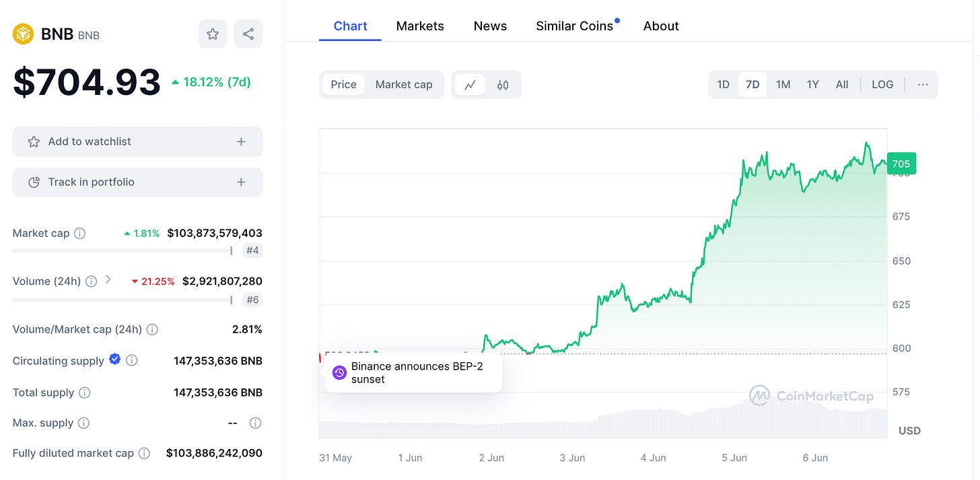The width and height of the screenshot is (980, 480).
Task: Click the star favorite icon near BNB
Action: (x=213, y=34)
